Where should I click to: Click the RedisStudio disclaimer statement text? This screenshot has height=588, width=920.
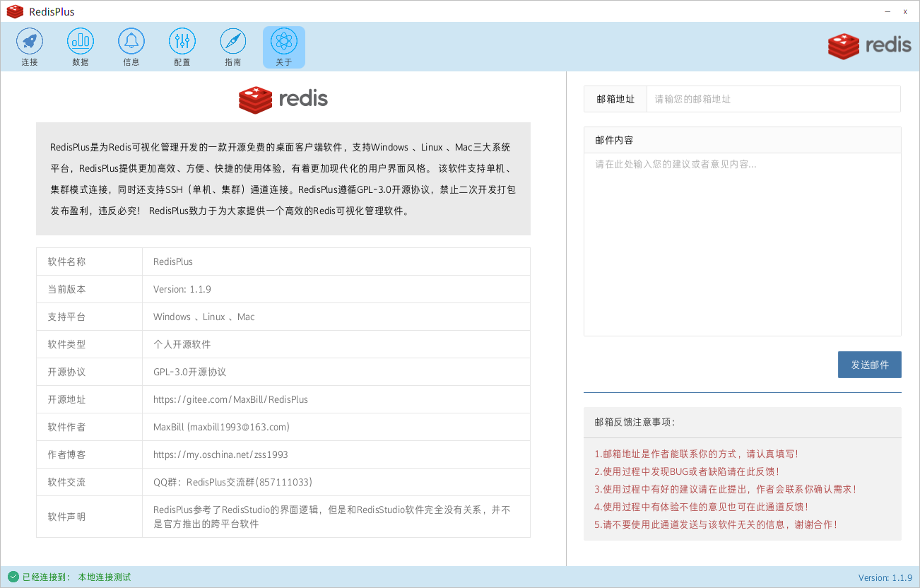(x=332, y=517)
